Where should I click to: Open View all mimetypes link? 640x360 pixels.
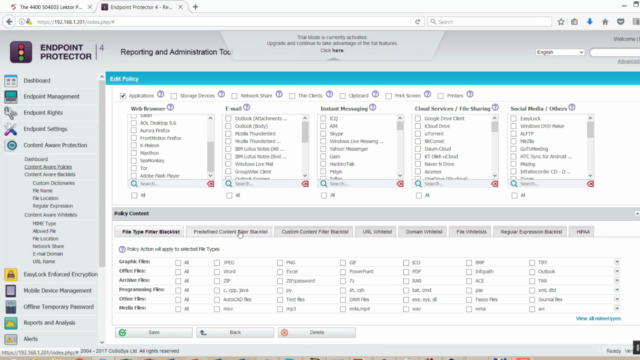(x=598, y=318)
